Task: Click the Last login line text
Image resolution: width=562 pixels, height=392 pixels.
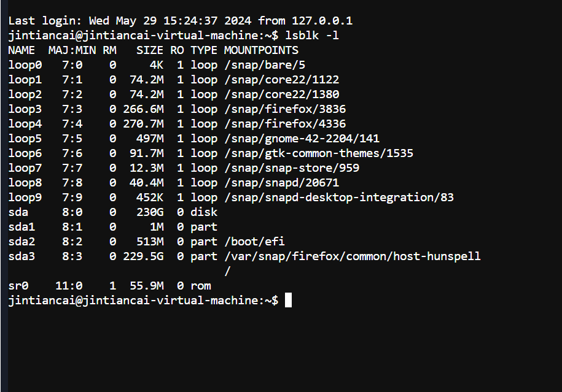Action: [x=181, y=21]
